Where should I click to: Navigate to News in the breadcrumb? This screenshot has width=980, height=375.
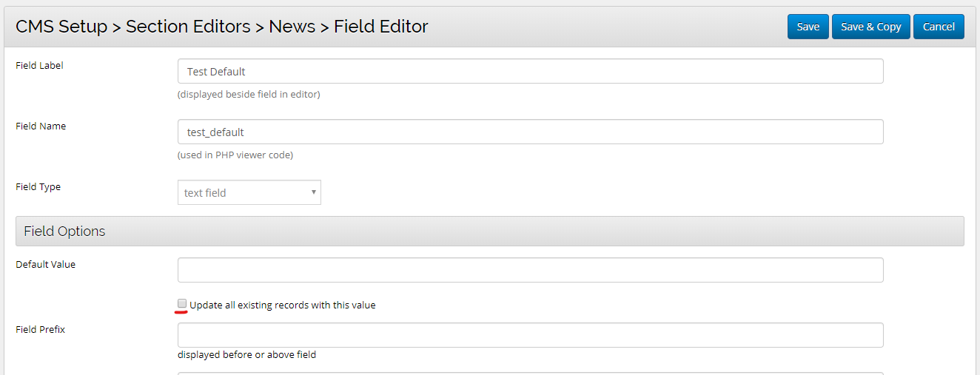pyautogui.click(x=292, y=27)
